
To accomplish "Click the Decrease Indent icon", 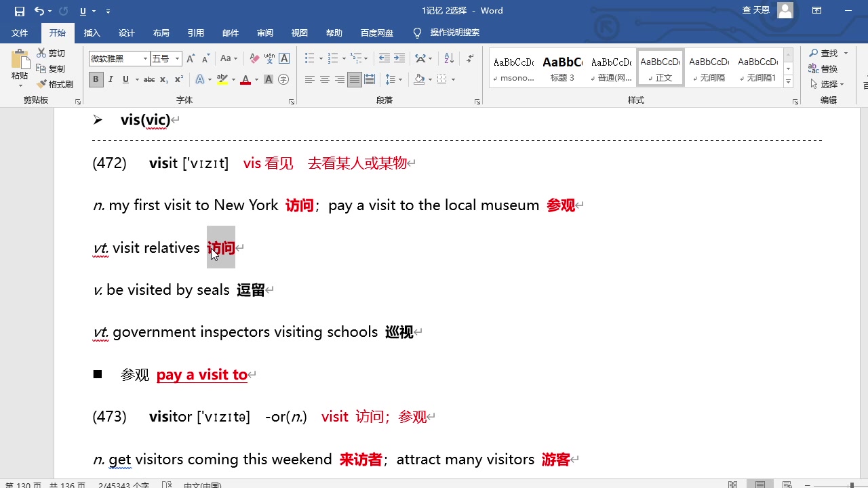I will coord(384,59).
